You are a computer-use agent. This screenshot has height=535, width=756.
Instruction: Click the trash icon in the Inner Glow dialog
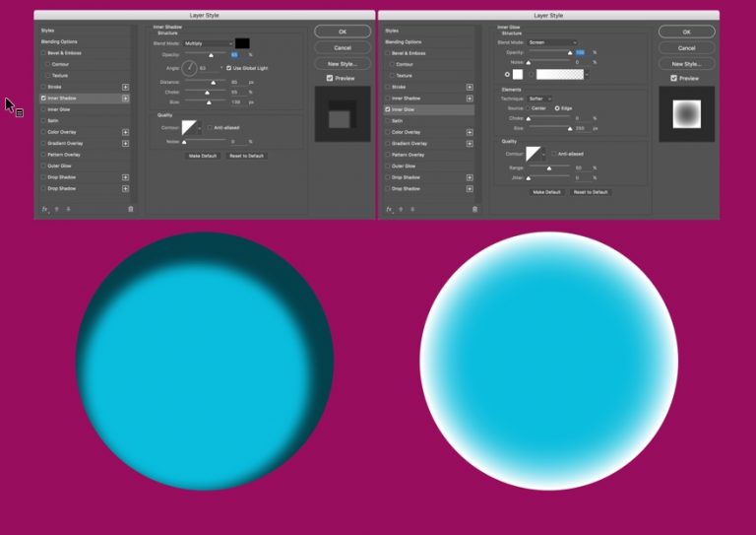click(474, 209)
